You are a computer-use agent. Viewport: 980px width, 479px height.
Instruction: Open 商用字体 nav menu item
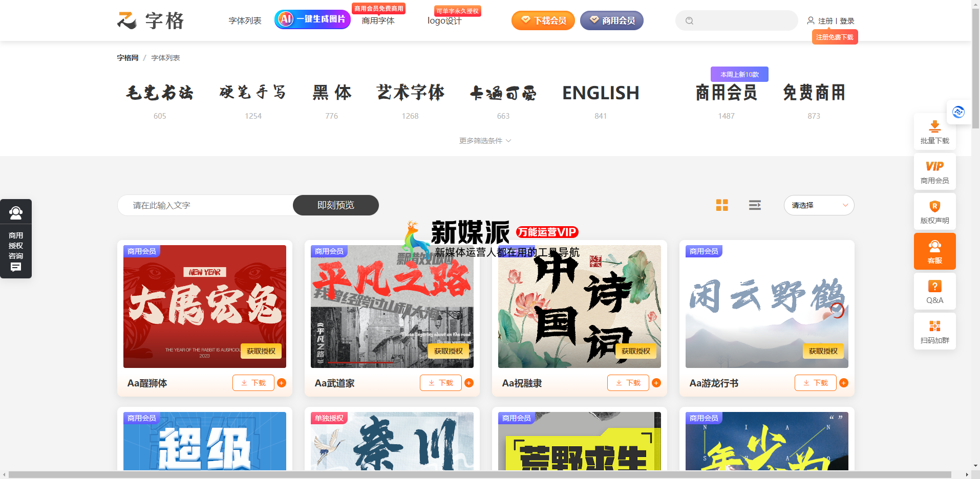click(x=378, y=21)
